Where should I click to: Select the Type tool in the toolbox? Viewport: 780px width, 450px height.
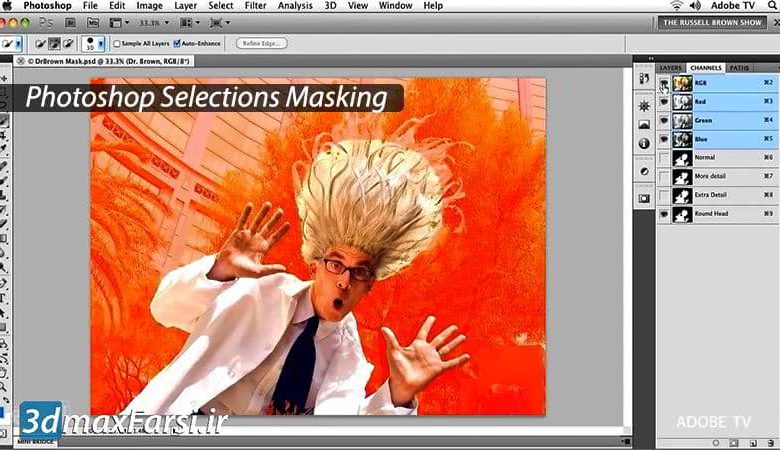coord(3,298)
